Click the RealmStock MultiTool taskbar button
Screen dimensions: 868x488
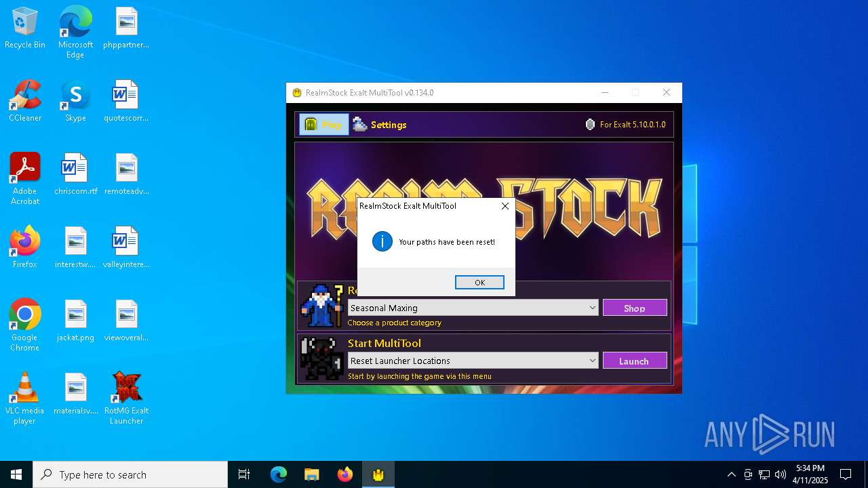378,474
